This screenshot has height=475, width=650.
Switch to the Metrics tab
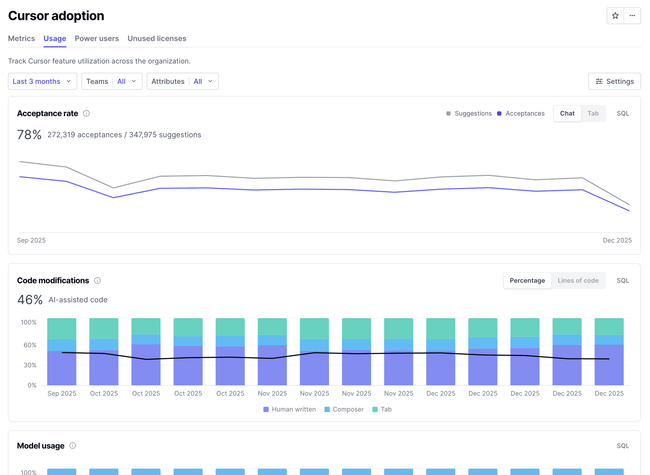[21, 39]
